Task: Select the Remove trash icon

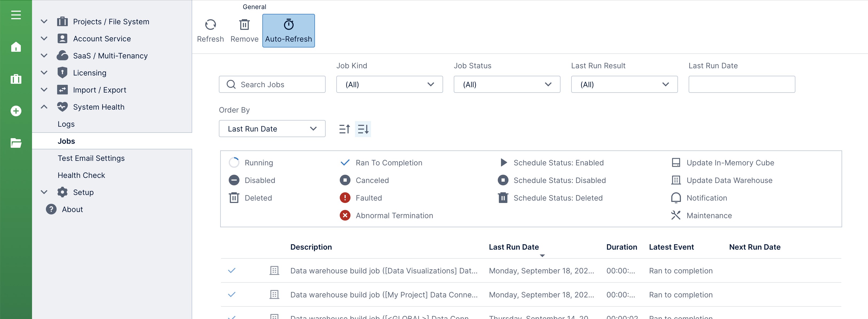Action: [x=244, y=25]
